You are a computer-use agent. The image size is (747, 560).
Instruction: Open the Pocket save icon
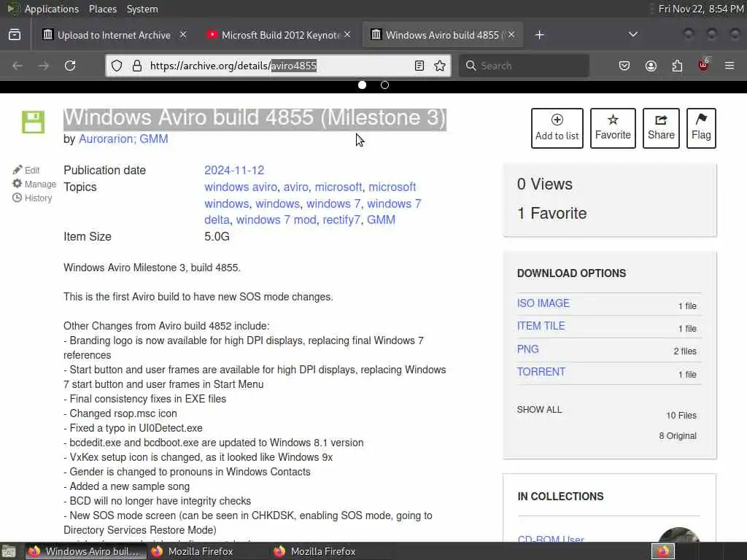click(624, 66)
